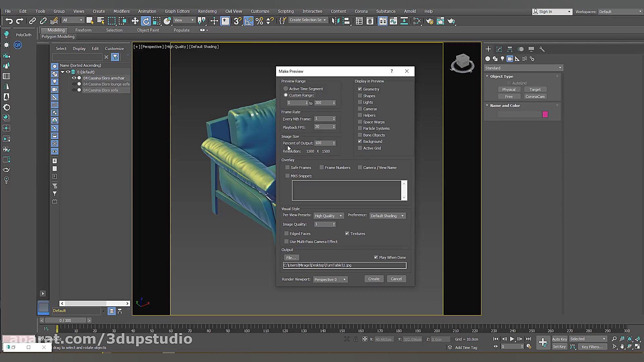The height and width of the screenshot is (362, 644).
Task: Select the Active Time Segment radio button
Action: [285, 88]
